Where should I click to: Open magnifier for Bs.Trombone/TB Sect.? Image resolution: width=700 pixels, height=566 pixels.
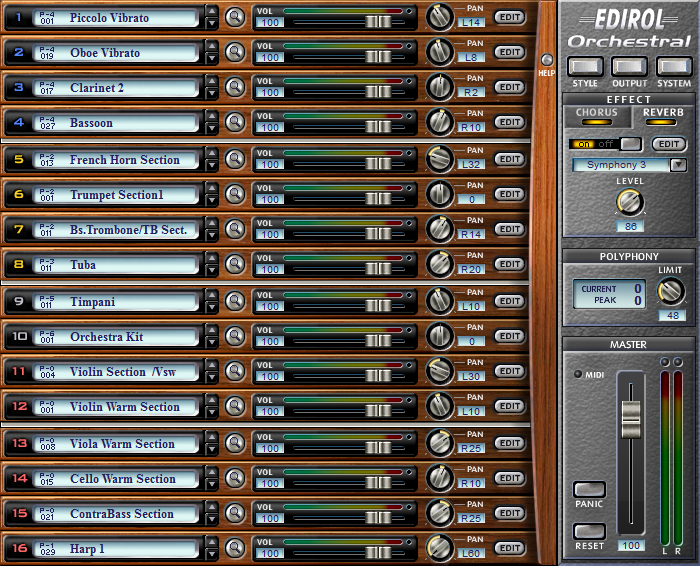click(x=234, y=229)
